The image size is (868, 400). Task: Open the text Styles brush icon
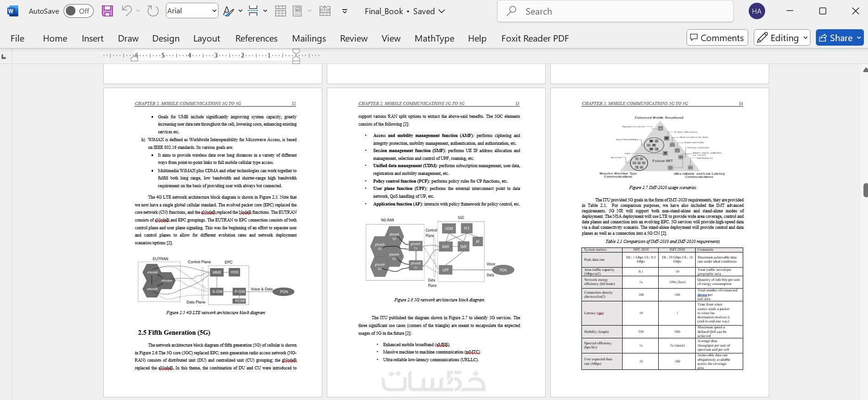228,11
